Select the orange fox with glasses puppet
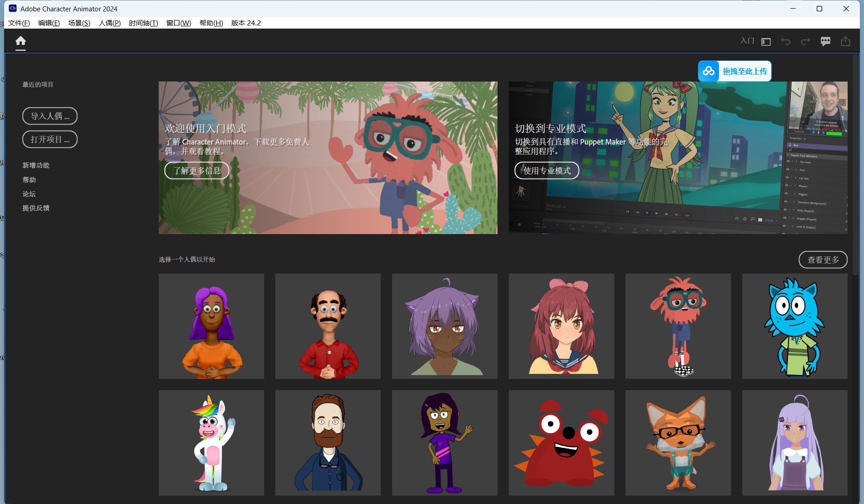Viewport: 864px width, 504px height. [x=678, y=443]
